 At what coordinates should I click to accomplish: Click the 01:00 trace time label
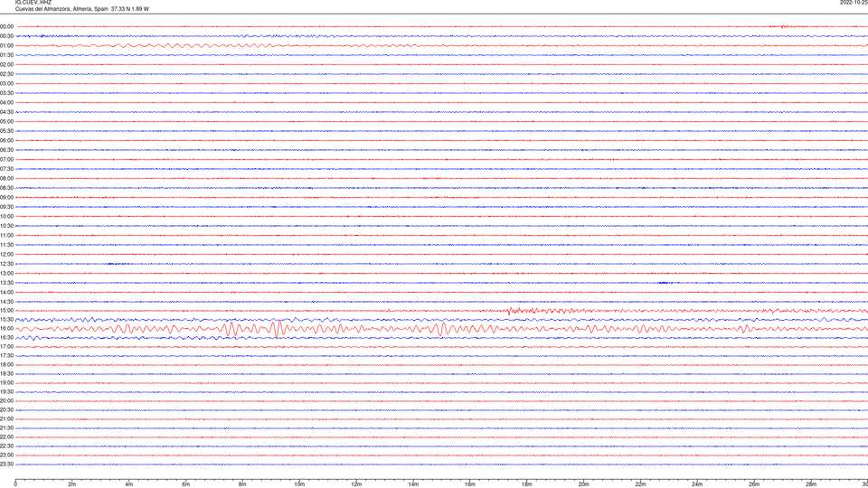click(x=6, y=45)
